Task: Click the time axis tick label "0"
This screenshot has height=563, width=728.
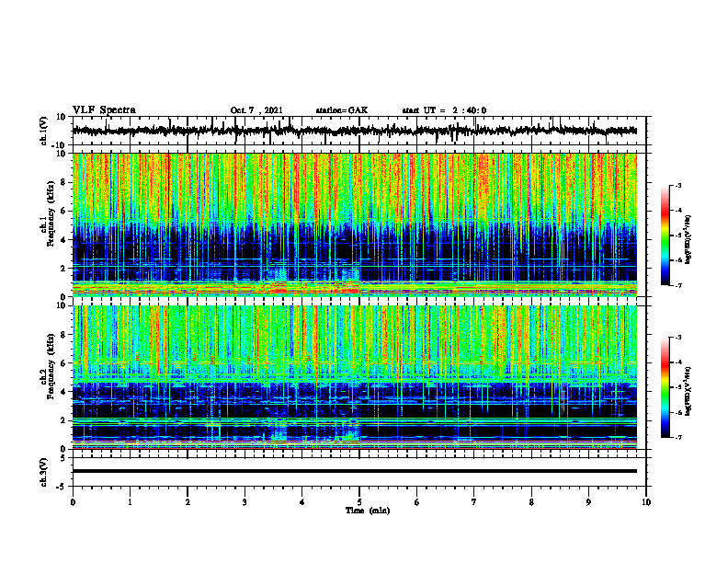Action: [73, 502]
